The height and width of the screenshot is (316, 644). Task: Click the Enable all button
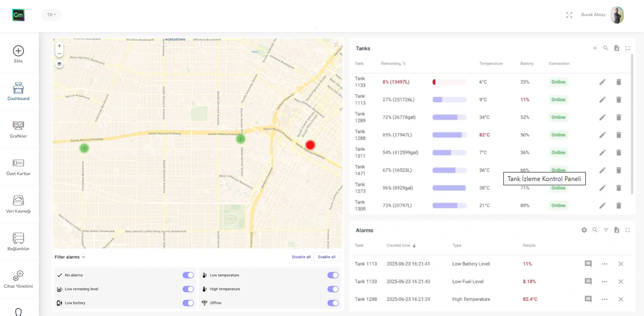pos(327,257)
